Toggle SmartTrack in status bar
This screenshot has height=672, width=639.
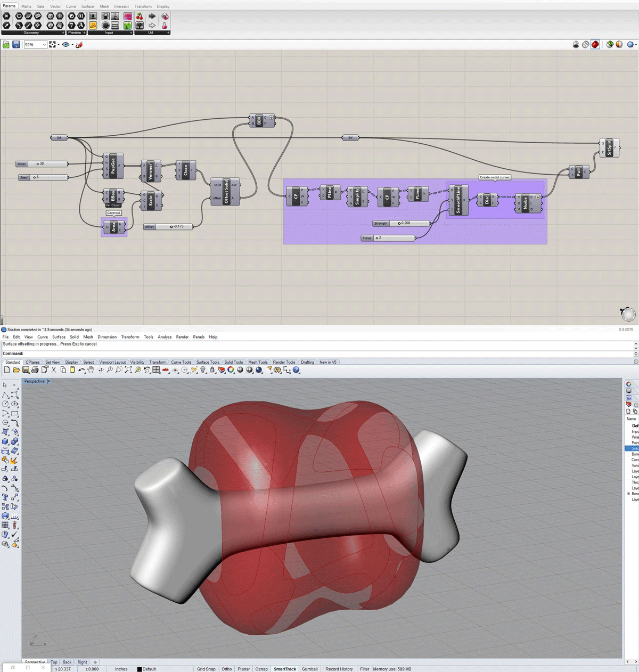[x=285, y=669]
